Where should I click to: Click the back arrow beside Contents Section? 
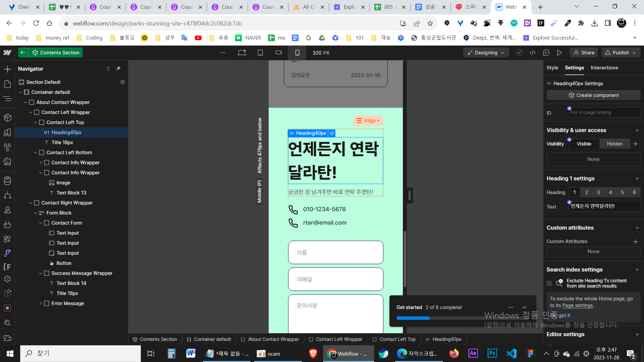[x=22, y=53]
